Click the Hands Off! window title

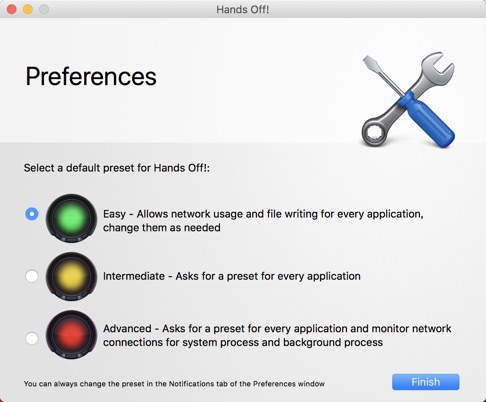[243, 9]
